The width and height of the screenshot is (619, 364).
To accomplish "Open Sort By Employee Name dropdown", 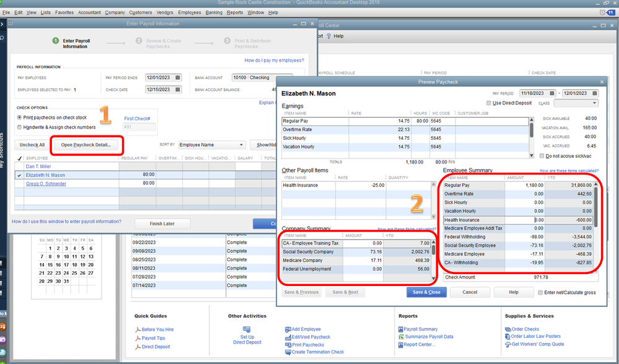I will (212, 145).
